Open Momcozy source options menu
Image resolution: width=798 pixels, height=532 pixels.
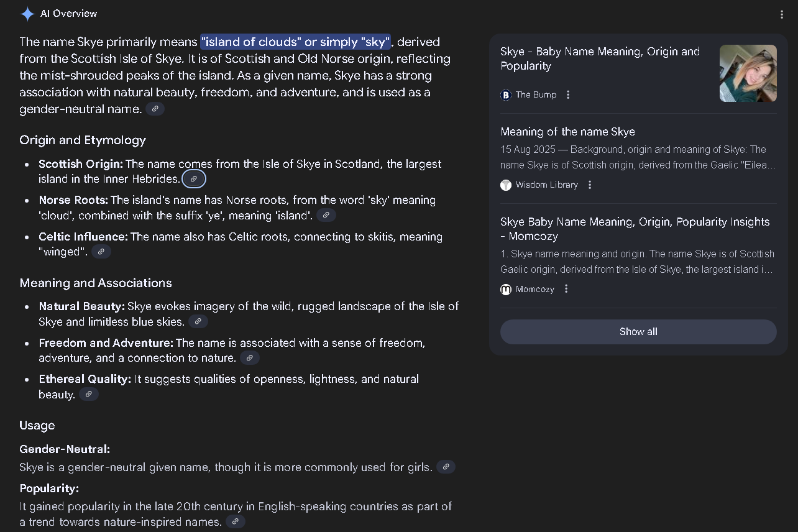pos(566,289)
